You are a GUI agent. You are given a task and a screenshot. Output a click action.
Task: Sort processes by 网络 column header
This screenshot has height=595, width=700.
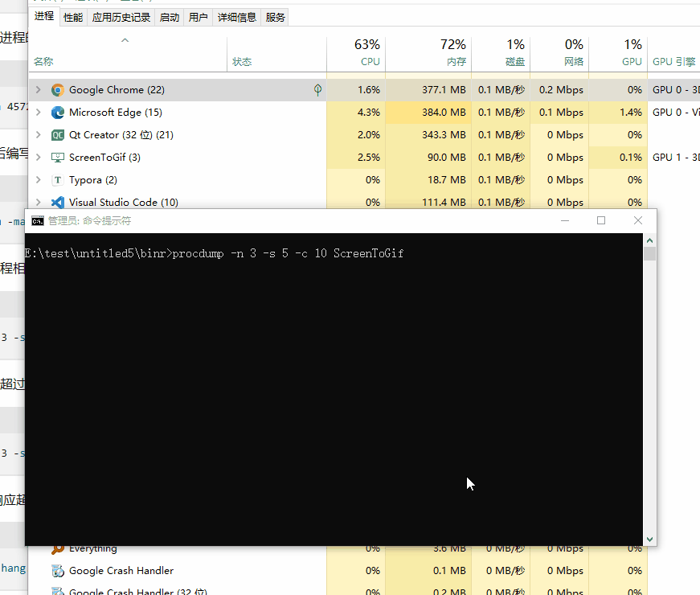560,54
